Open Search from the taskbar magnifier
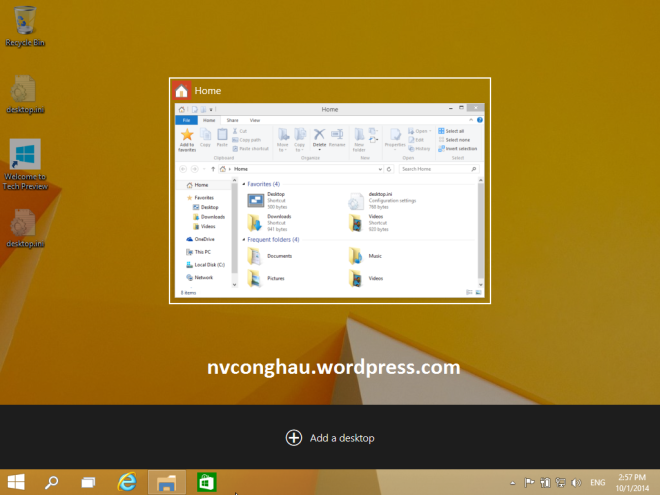660x495 pixels. coord(52,482)
